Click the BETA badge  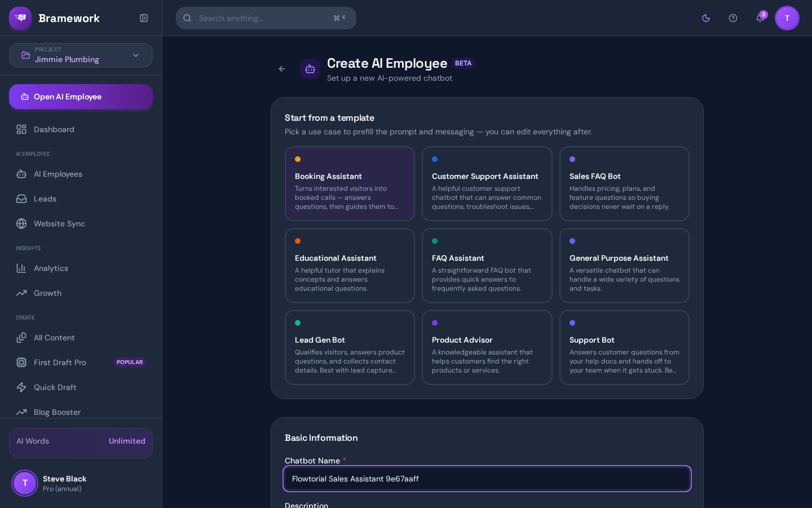463,63
